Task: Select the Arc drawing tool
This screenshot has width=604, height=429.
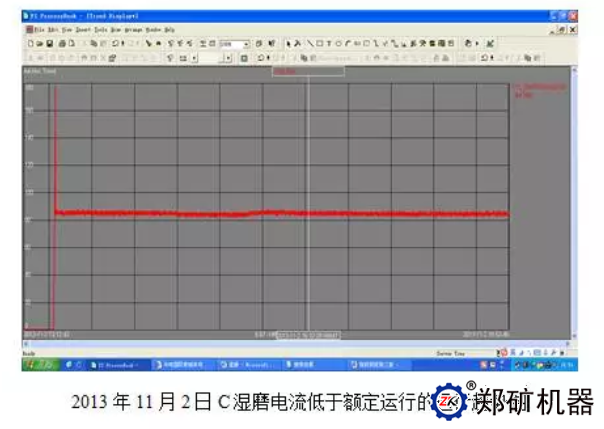Action: click(x=348, y=44)
